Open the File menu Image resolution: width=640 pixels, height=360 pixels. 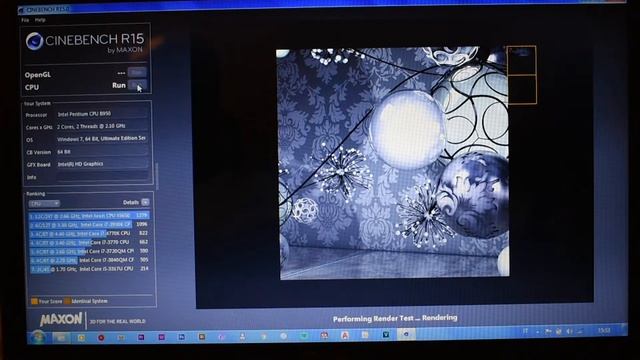point(25,20)
